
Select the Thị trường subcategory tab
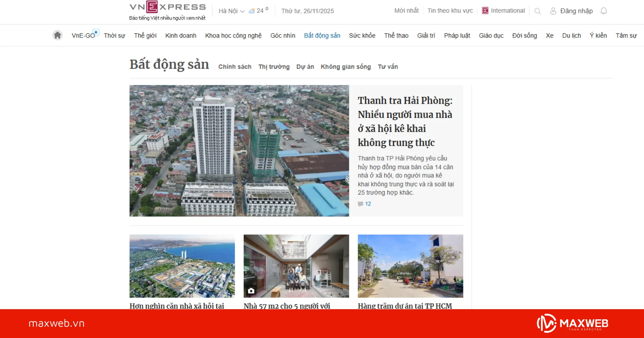pyautogui.click(x=274, y=67)
